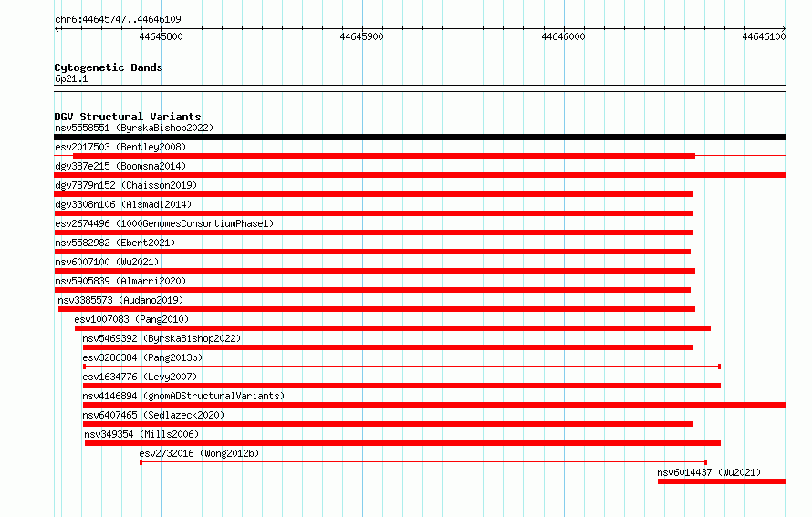Open nsv349354 (Mills2006) variant label
Screen dimensions: 812x517
point(141,434)
